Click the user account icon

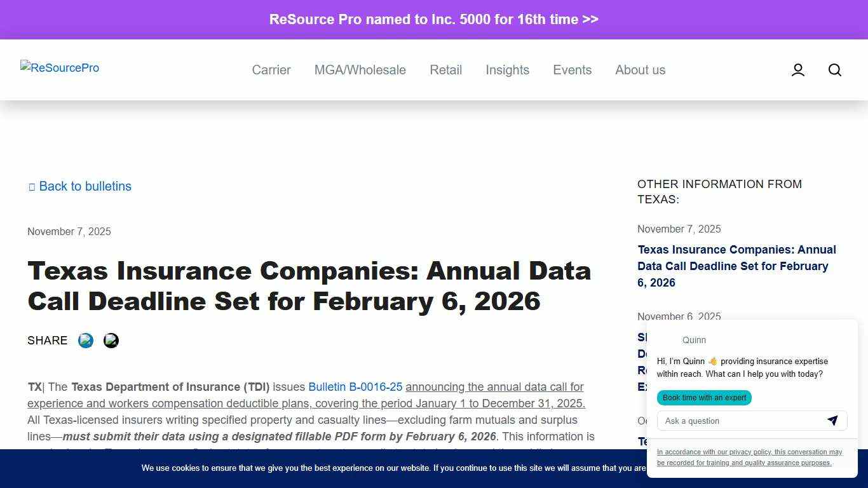(x=797, y=70)
